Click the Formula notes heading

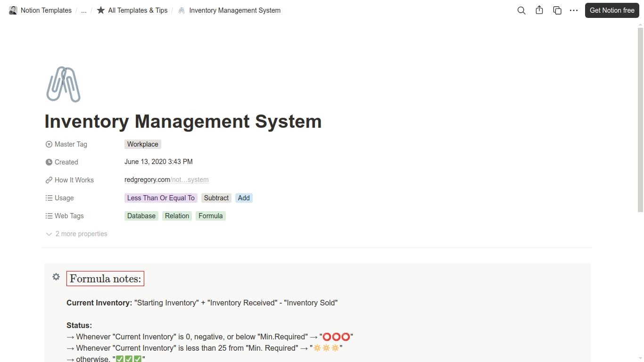click(105, 279)
